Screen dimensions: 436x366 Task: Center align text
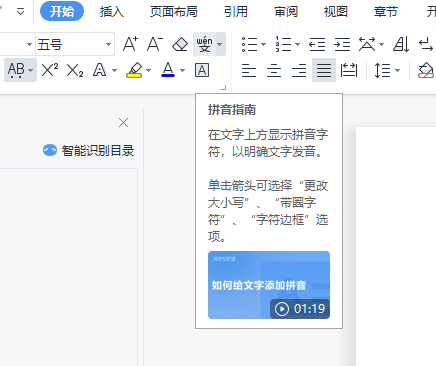tap(274, 70)
